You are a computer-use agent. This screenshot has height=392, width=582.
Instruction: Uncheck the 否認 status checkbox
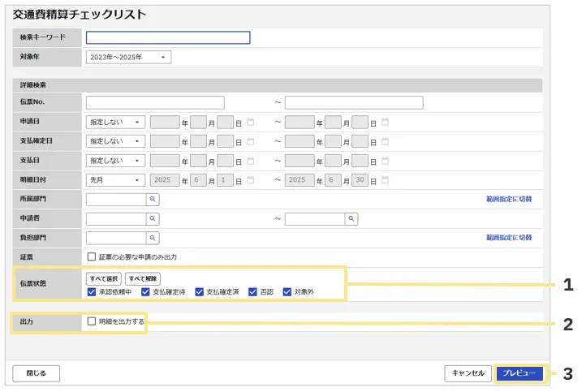(x=253, y=291)
